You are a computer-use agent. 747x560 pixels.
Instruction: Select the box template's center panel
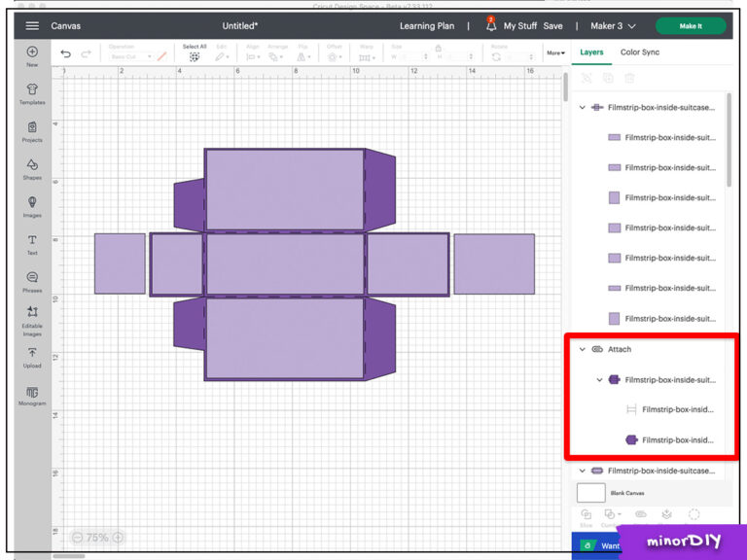(x=285, y=263)
